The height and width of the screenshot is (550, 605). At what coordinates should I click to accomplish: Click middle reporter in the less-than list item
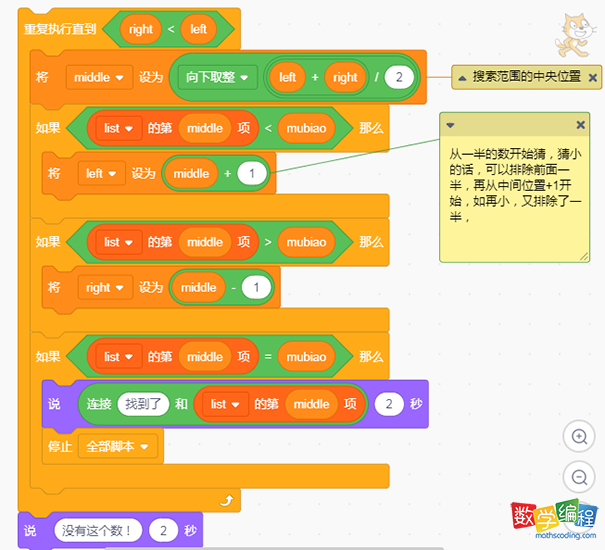(x=205, y=128)
